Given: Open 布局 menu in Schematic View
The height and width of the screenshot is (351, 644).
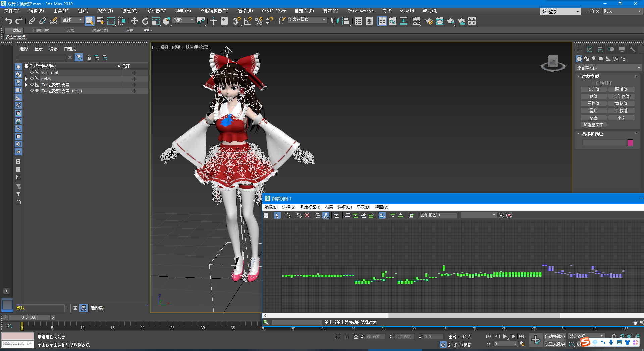Looking at the screenshot, I should tap(329, 207).
